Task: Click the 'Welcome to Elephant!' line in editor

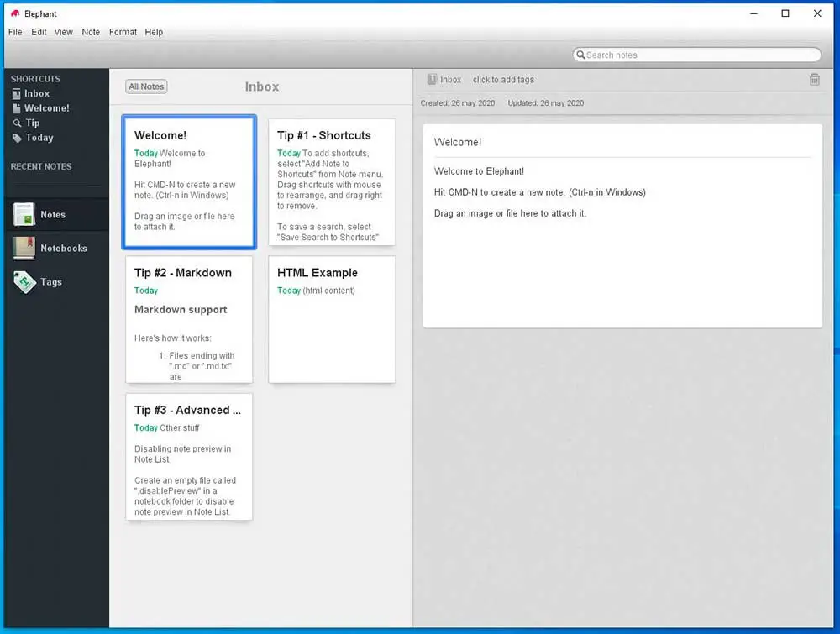Action: 479,171
